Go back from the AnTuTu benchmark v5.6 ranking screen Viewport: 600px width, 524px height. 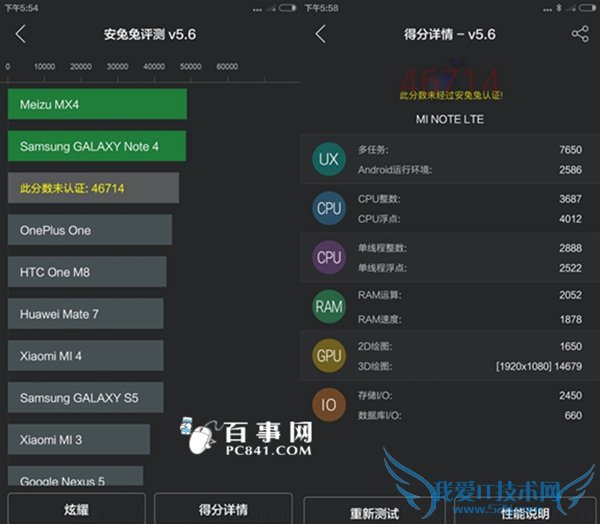pos(21,34)
